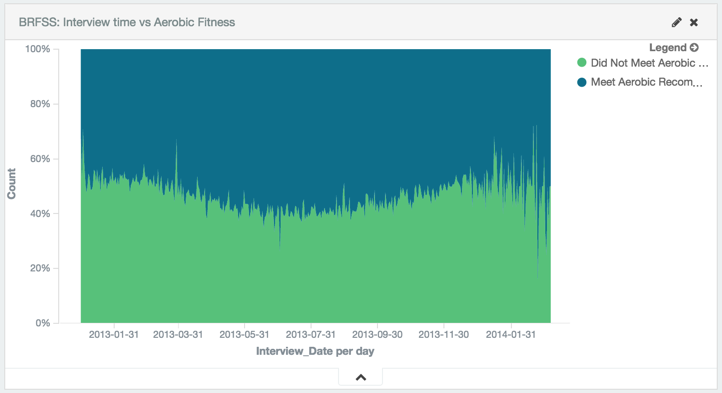Click the 2014-01-31 x-axis label

click(511, 334)
